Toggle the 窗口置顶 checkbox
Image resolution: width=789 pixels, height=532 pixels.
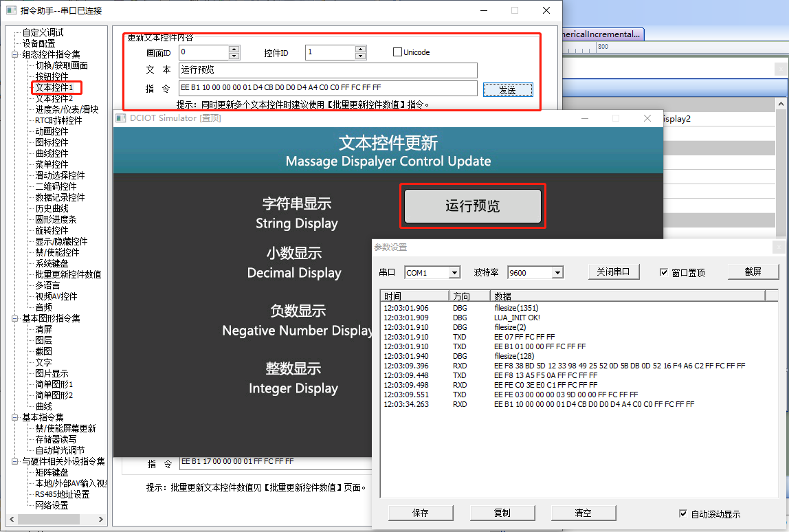point(664,272)
